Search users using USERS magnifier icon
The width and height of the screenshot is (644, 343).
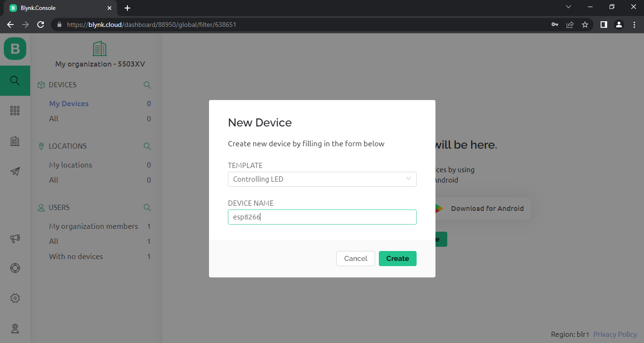click(147, 208)
